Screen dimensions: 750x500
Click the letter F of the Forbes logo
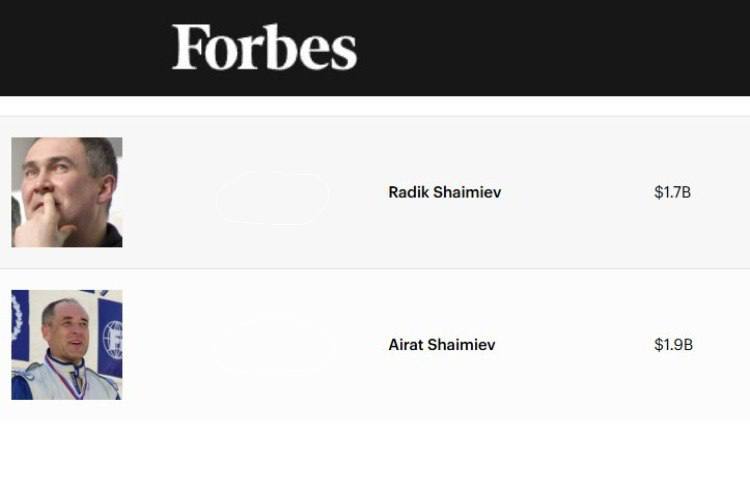click(188, 48)
